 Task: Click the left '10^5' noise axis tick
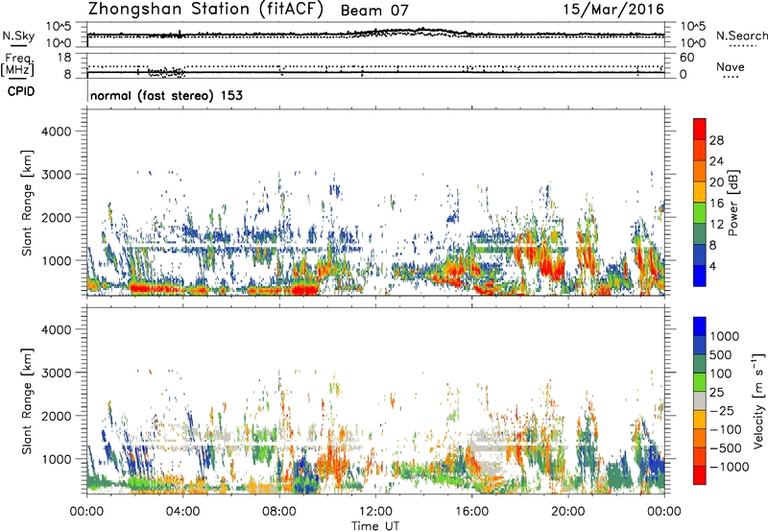[x=59, y=27]
